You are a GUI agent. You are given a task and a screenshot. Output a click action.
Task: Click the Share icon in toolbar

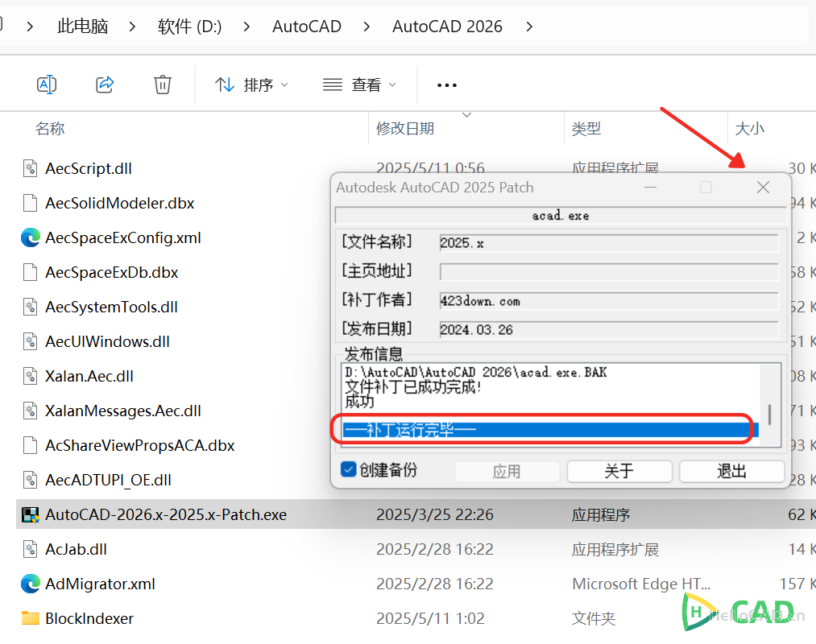point(105,85)
